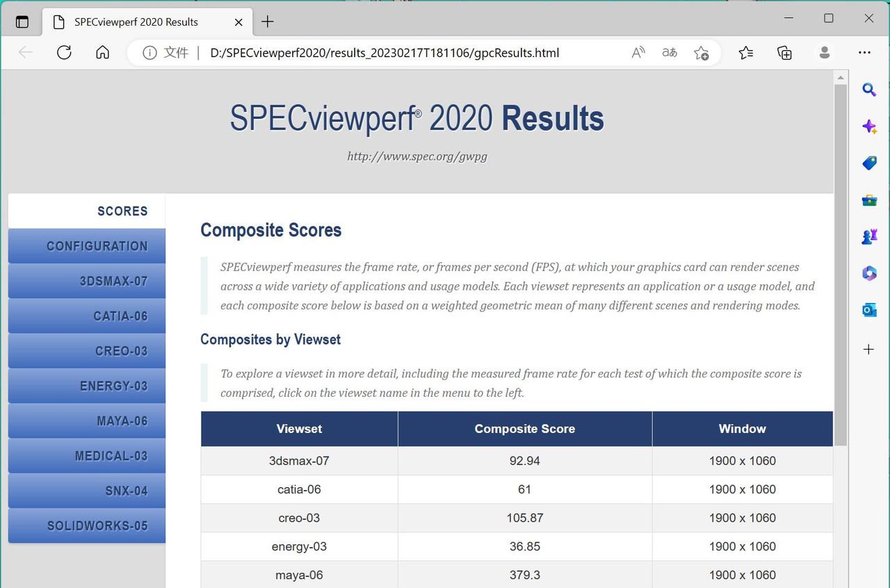
Task: Open the SOLIDWORKS-05 viewset tab
Action: click(87, 525)
